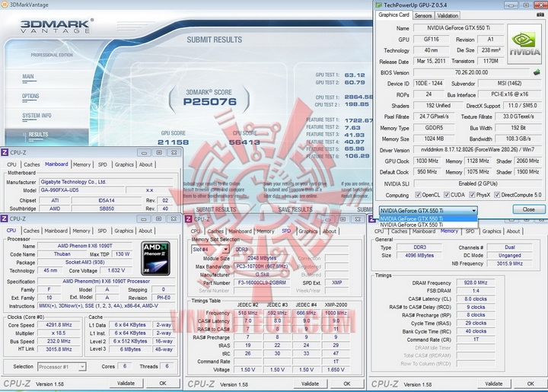Click the CPU-Z Mainboard window title icon
The height and width of the screenshot is (392, 548).
(x=5, y=152)
